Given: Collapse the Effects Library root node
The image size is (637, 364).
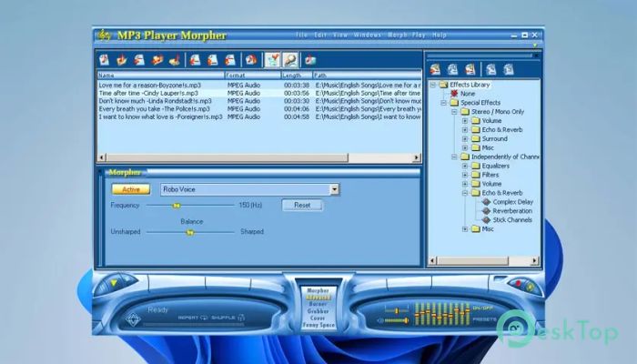Looking at the screenshot, I should tap(432, 85).
